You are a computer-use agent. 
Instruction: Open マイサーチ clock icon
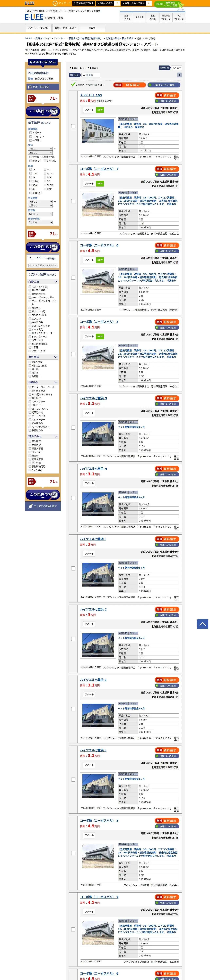point(55,3)
